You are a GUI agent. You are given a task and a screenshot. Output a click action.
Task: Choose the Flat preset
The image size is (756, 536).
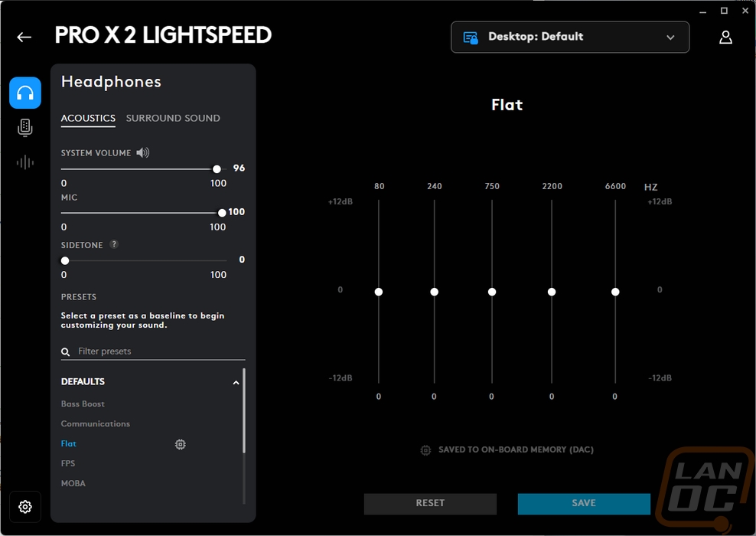click(68, 443)
